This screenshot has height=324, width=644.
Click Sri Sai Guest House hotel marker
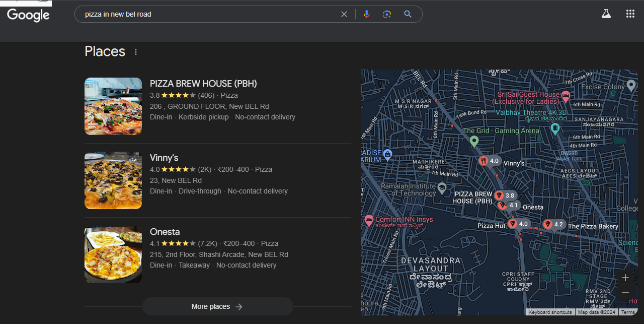click(x=566, y=96)
